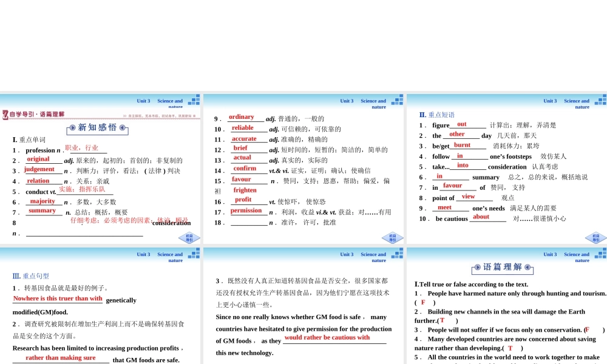Click the red answer 'summary' in word 7
The width and height of the screenshot is (607, 364).
coord(42,211)
